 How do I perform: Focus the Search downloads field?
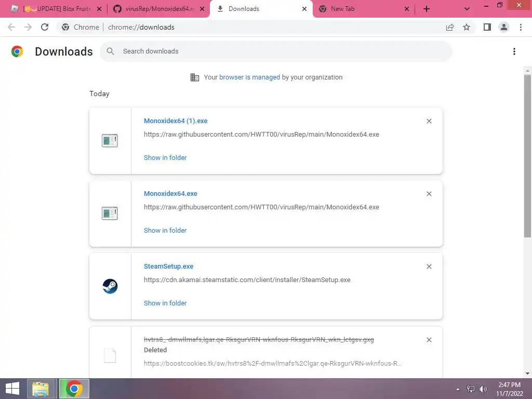[276, 51]
